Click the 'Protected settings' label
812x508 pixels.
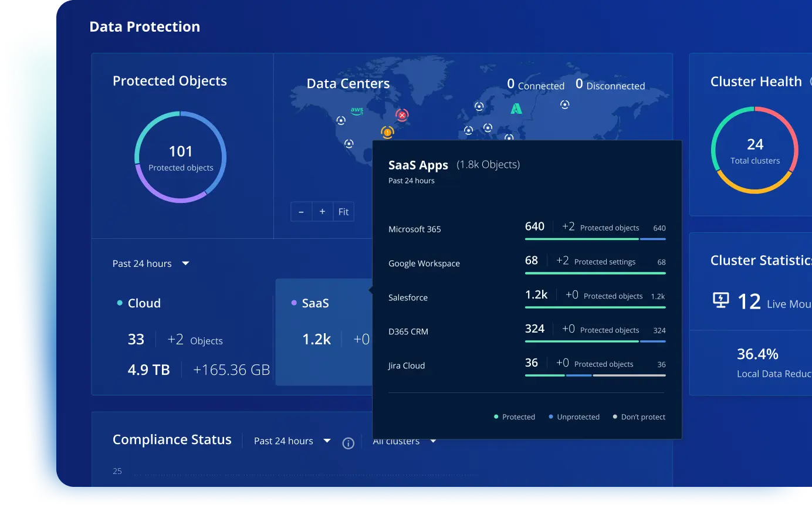click(x=605, y=262)
